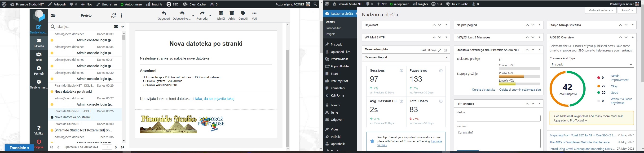Click Izbriši trash button

tap(221, 16)
